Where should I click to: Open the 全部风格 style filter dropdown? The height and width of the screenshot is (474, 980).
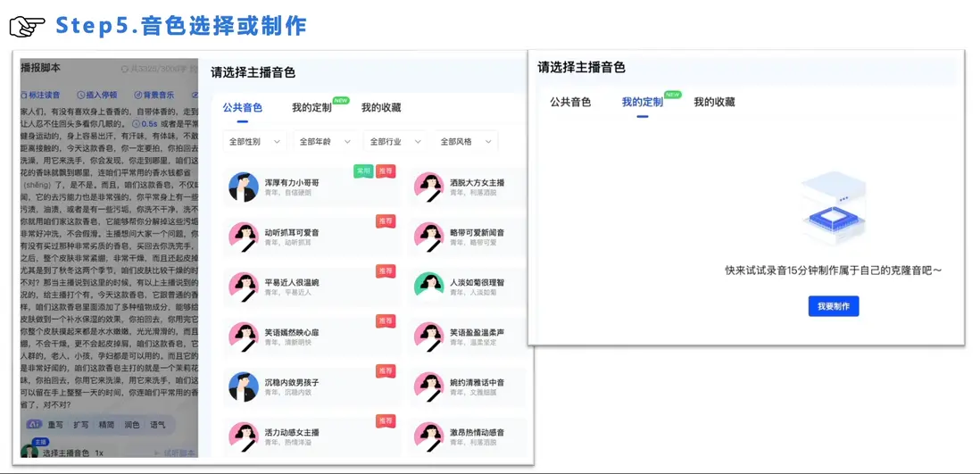(466, 142)
